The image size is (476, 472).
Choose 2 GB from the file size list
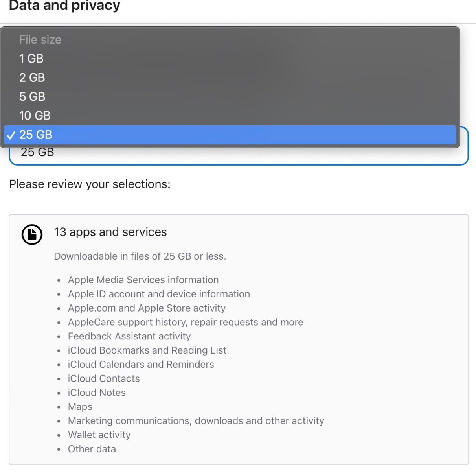[230, 77]
